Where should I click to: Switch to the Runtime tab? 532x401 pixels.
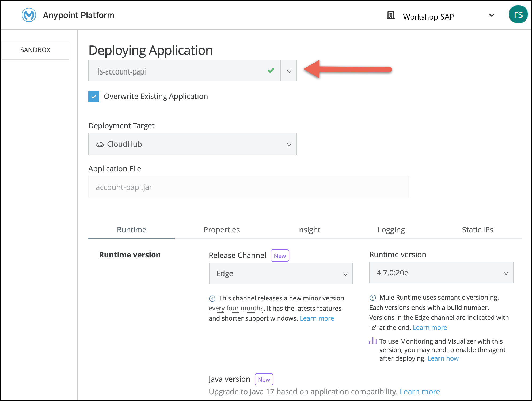[131, 230]
